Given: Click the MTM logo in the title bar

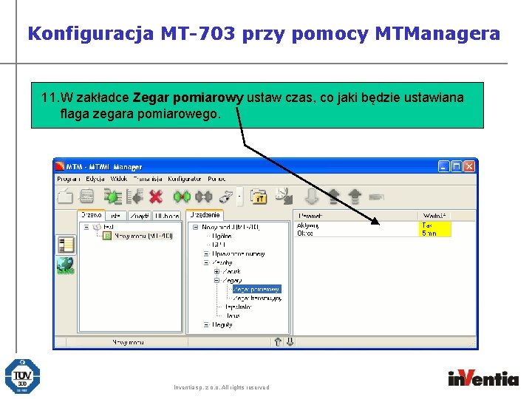Looking at the screenshot, I should (x=60, y=166).
